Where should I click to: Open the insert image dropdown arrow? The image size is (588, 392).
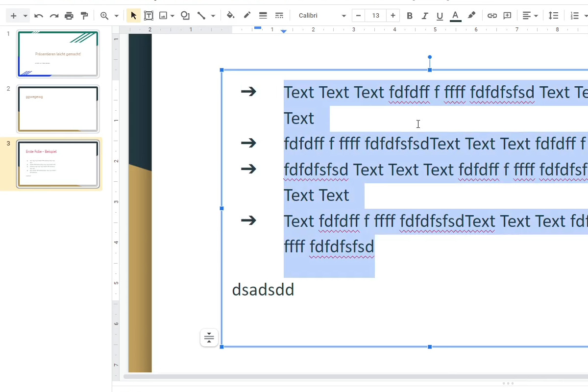(x=173, y=16)
